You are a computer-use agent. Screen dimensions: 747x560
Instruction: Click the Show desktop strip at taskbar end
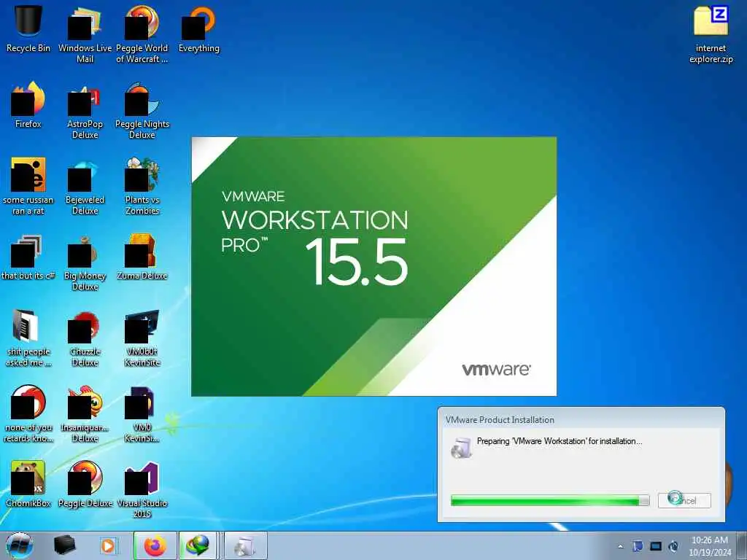click(x=741, y=545)
